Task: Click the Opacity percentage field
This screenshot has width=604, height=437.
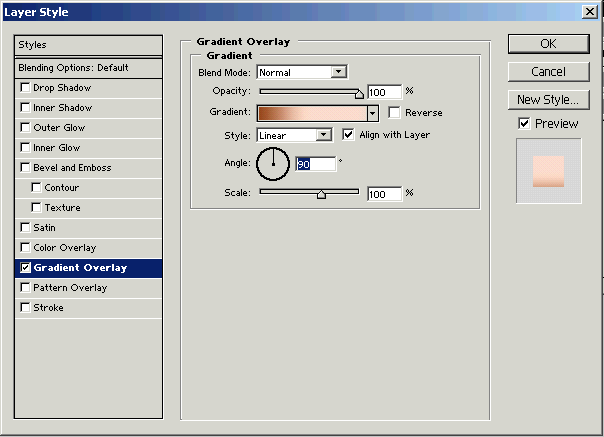Action: tap(384, 92)
